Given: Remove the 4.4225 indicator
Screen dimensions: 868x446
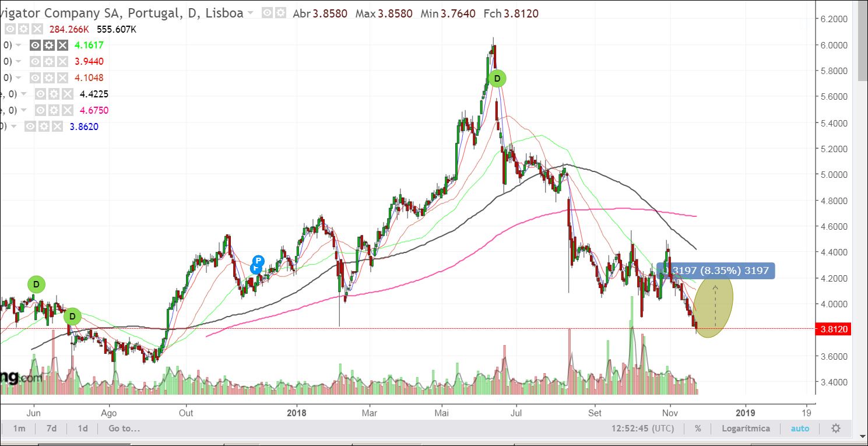Looking at the screenshot, I should point(68,94).
